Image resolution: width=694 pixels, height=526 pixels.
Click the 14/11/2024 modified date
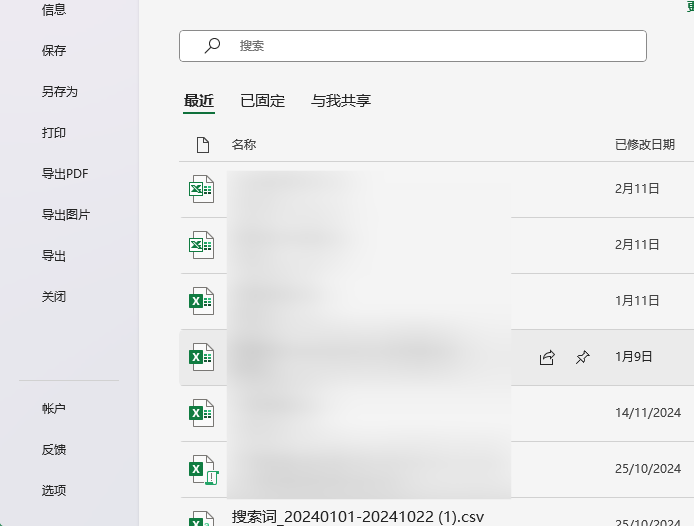[648, 413]
